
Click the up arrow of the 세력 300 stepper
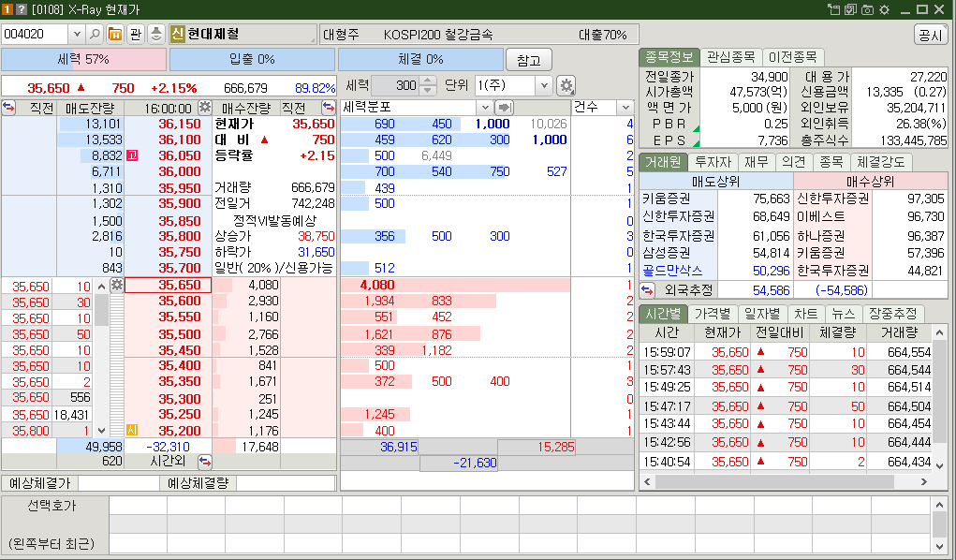point(427,81)
